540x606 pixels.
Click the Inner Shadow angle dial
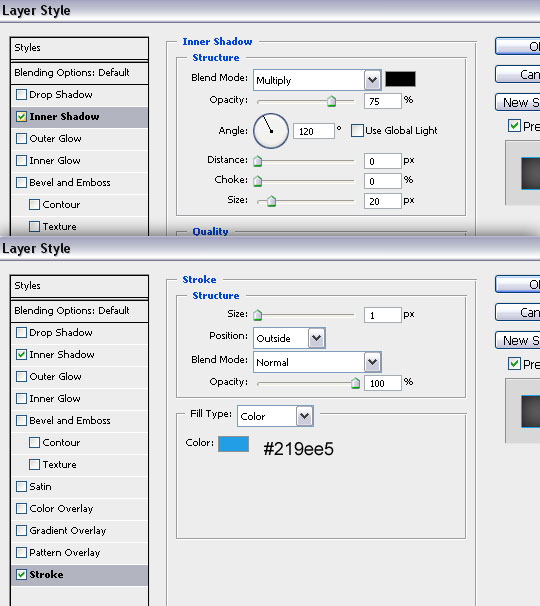271,131
